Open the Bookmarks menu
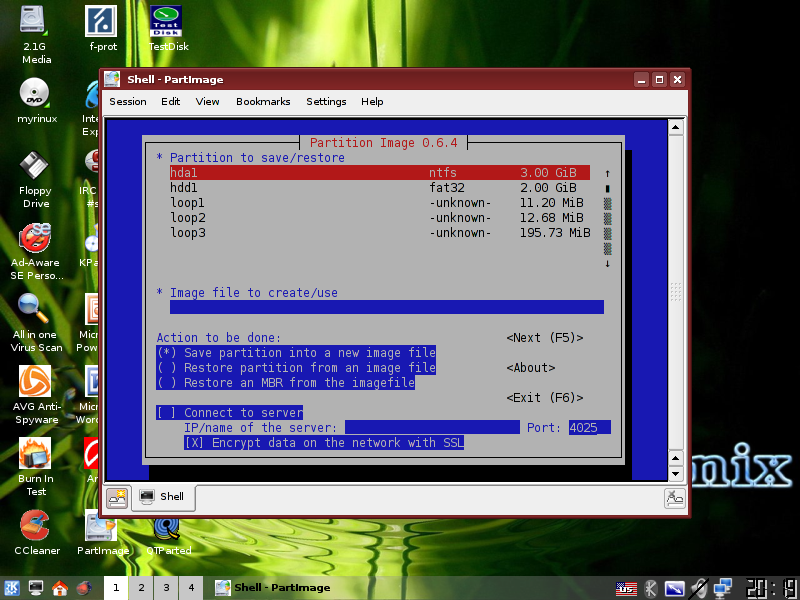The width and height of the screenshot is (800, 600). 263,102
